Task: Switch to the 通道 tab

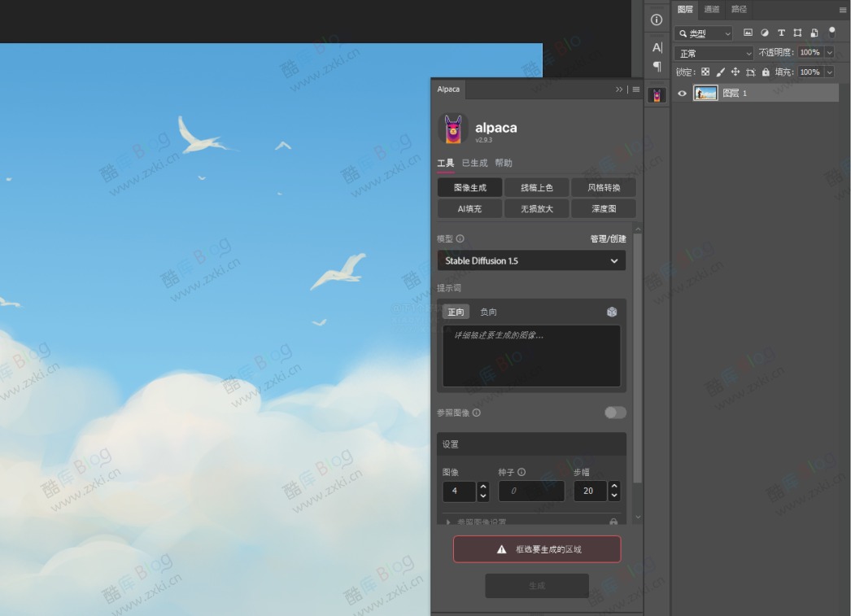Action: 713,10
